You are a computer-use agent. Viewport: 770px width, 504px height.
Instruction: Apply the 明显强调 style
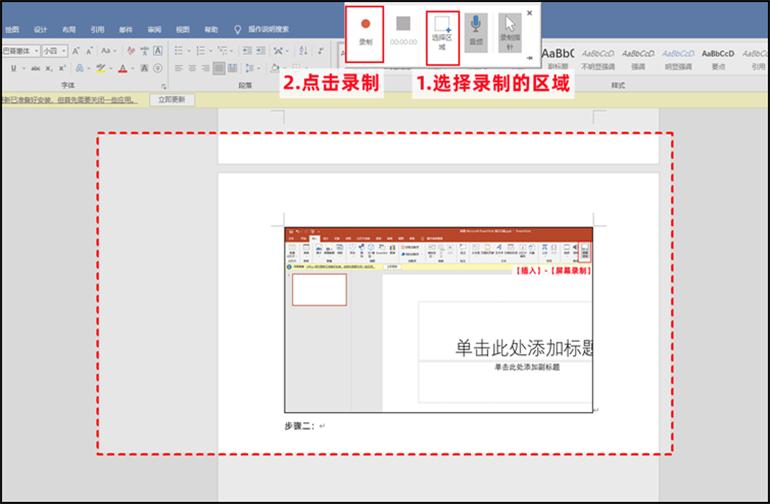pyautogui.click(x=678, y=58)
